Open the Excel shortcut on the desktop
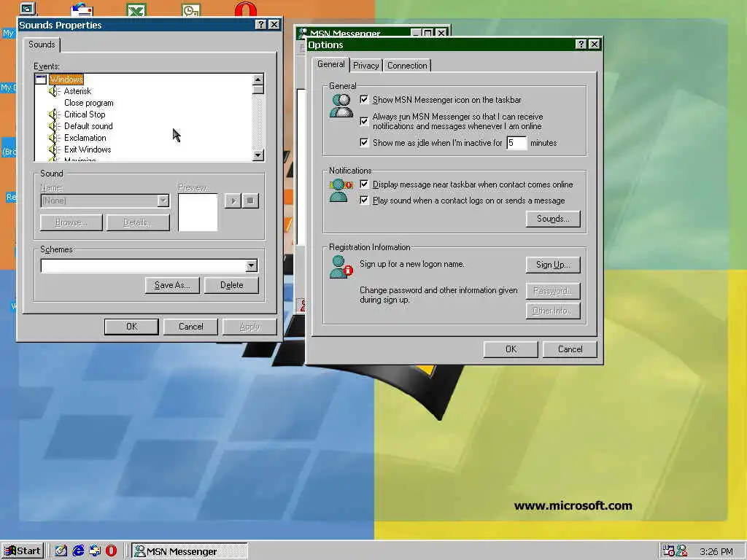 136,9
